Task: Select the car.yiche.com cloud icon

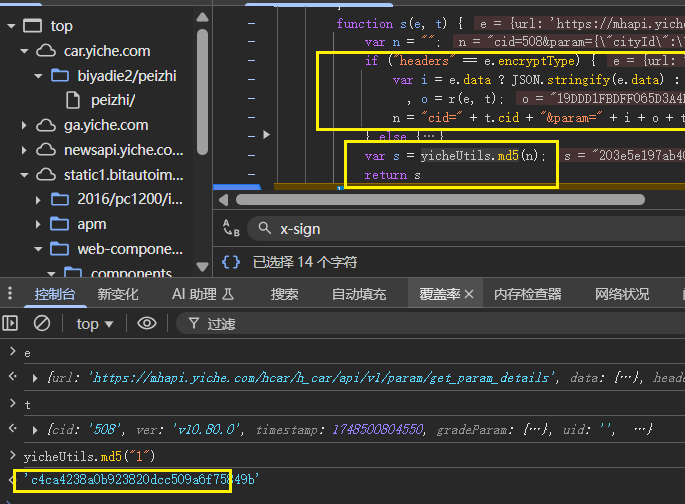Action: [46, 51]
